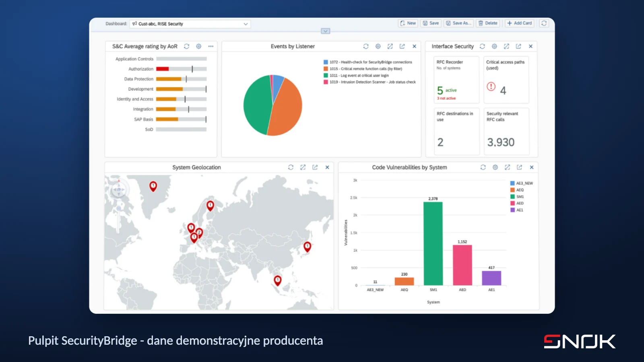The height and width of the screenshot is (362, 644).
Task: Open the Security relevant RFC calls tile
Action: tap(506, 131)
